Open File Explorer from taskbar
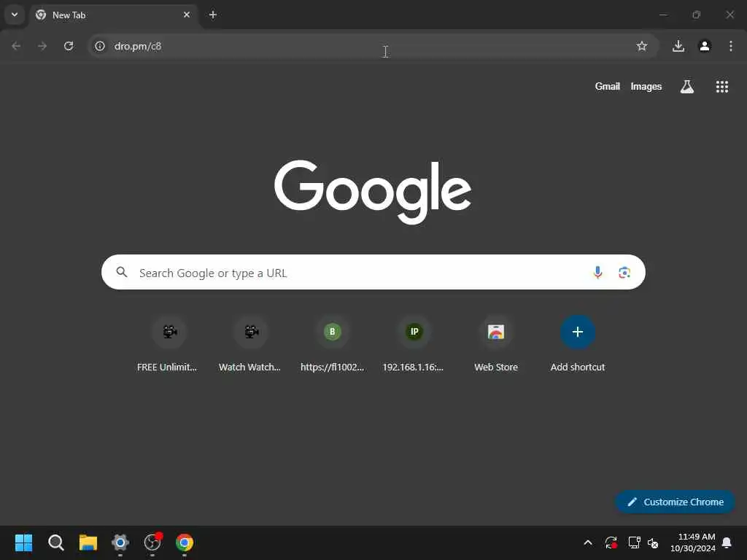The height and width of the screenshot is (560, 747). coord(88,542)
